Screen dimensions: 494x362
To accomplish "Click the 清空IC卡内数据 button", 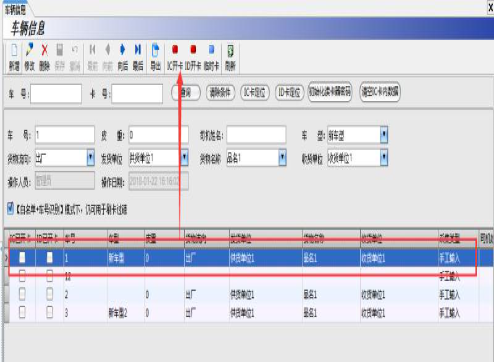I will (380, 92).
